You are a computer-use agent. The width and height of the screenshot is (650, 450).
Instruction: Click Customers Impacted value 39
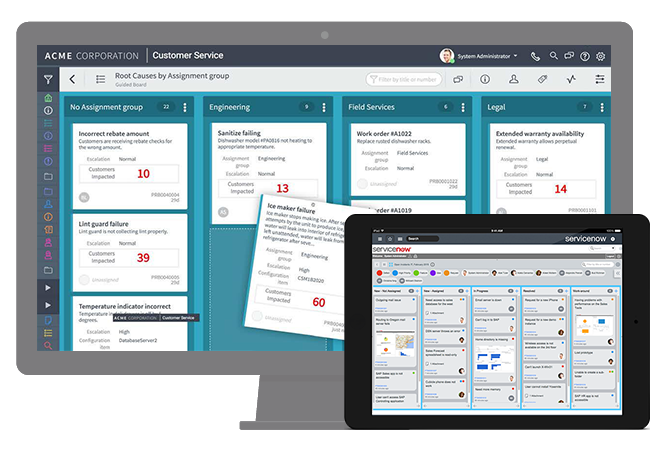[x=143, y=258]
